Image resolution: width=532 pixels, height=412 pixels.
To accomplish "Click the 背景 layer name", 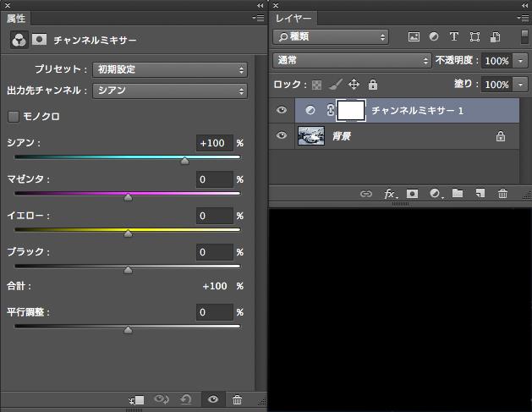I will tap(342, 136).
